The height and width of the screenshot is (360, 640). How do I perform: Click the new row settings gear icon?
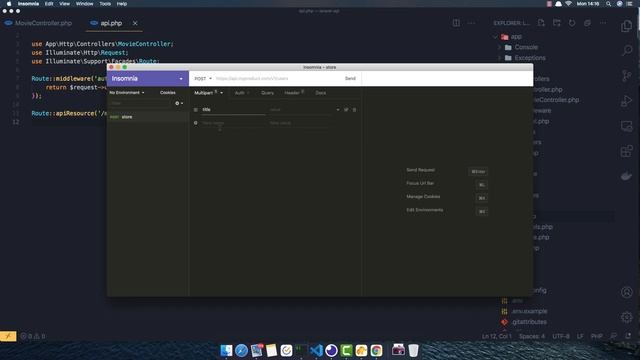[196, 123]
